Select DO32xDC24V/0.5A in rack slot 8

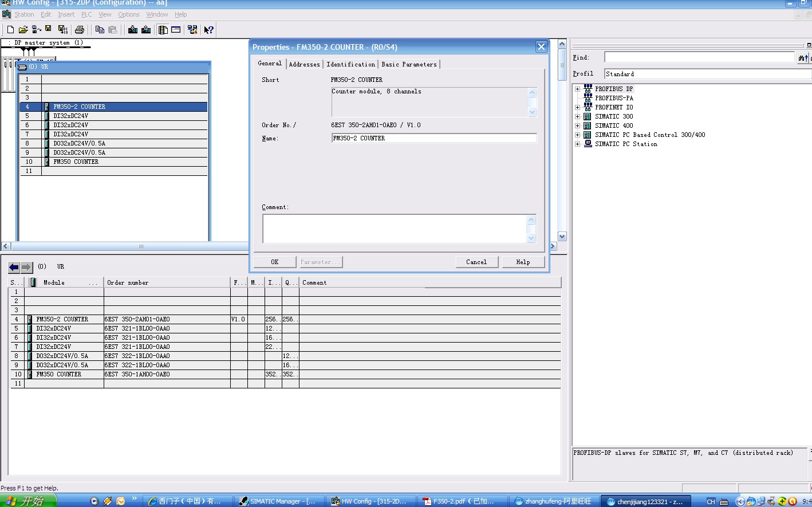113,143
